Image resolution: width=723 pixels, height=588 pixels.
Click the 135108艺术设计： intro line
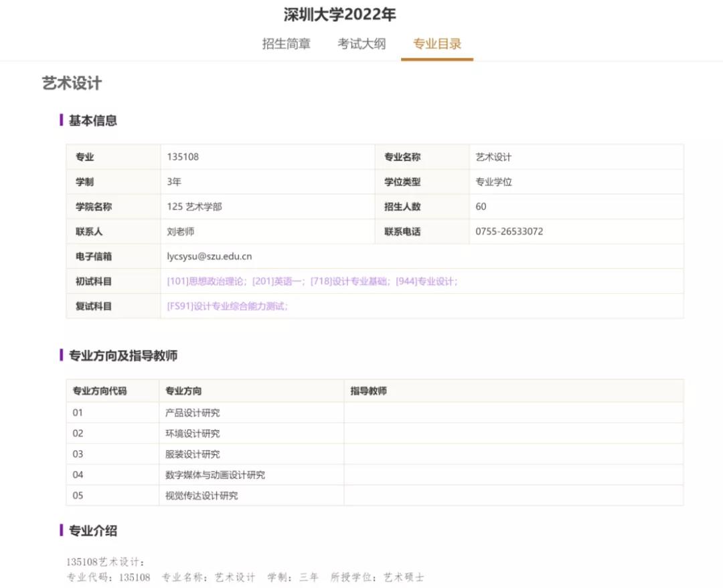tap(106, 562)
